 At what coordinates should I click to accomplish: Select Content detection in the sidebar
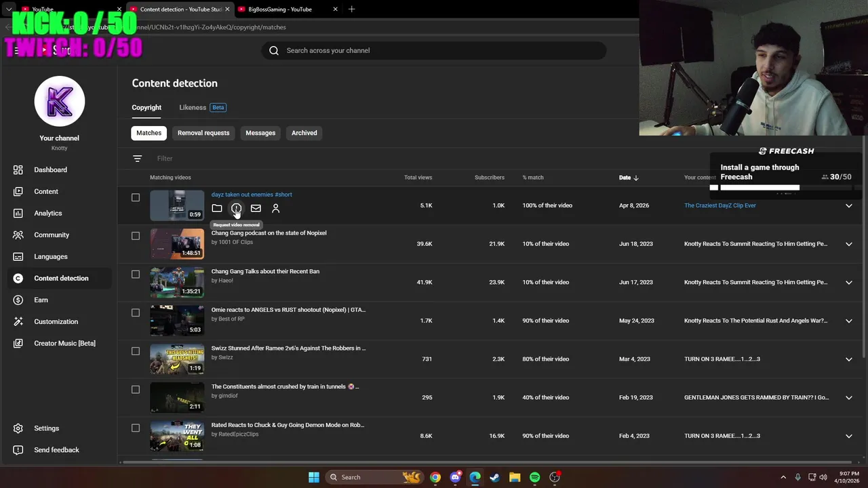61,278
